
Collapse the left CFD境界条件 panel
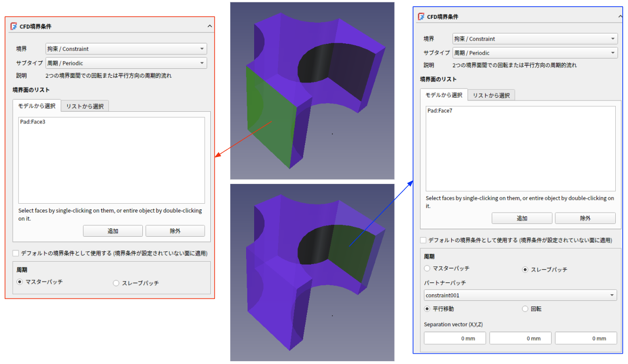click(x=210, y=26)
